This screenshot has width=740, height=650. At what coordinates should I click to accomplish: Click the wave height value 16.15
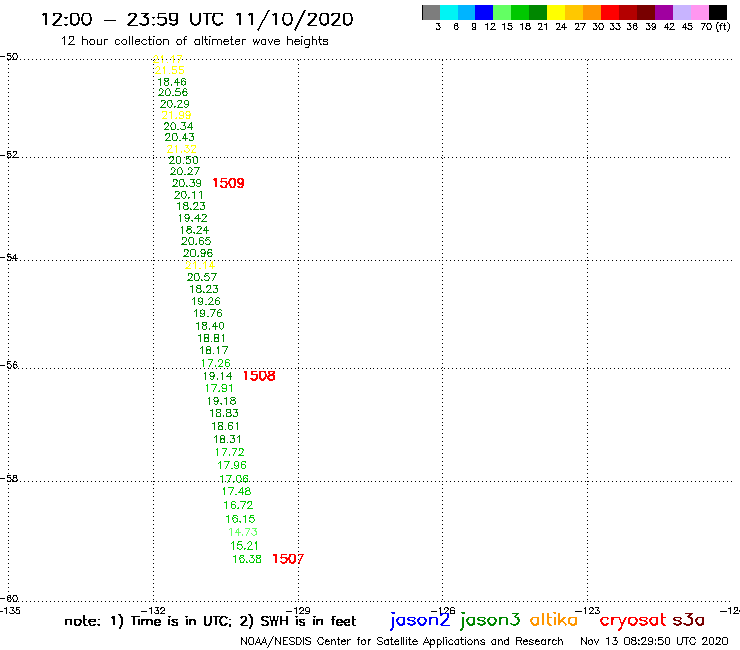(x=240, y=519)
